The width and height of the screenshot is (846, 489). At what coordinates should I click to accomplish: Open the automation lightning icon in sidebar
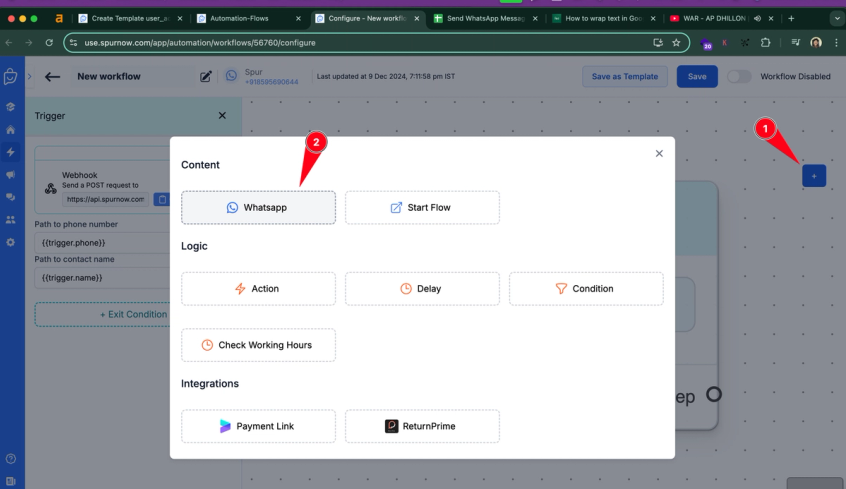[x=10, y=152]
